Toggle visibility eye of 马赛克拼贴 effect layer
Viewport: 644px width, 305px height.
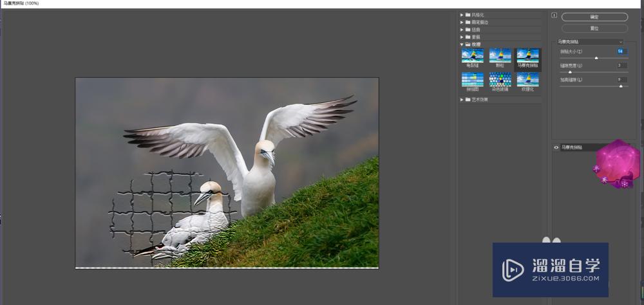[x=556, y=147]
